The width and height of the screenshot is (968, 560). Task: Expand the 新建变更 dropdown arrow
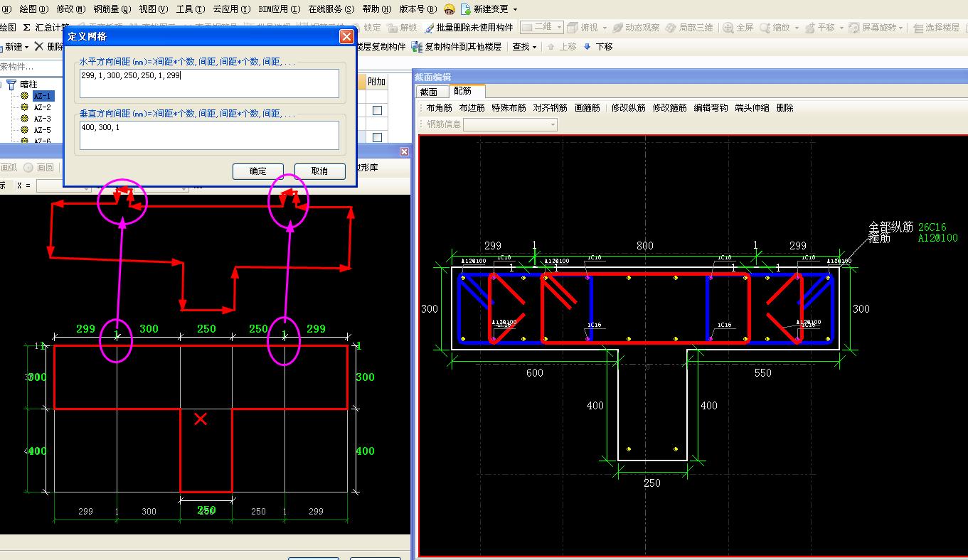(516, 9)
